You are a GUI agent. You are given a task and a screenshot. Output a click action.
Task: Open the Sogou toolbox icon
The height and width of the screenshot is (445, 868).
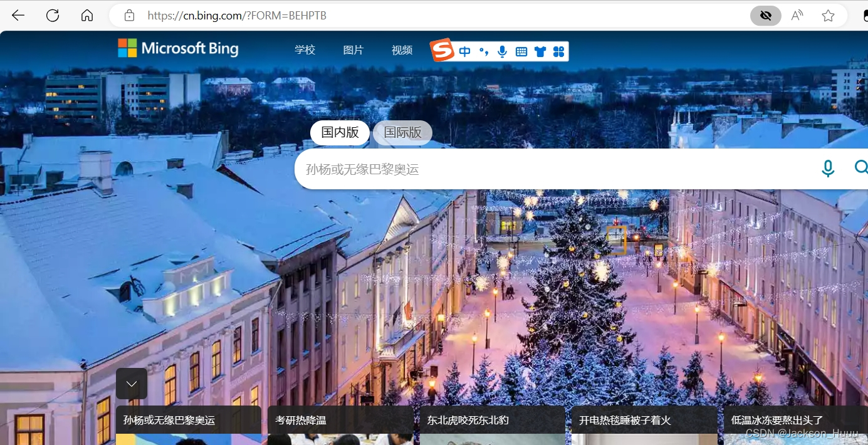click(x=558, y=51)
